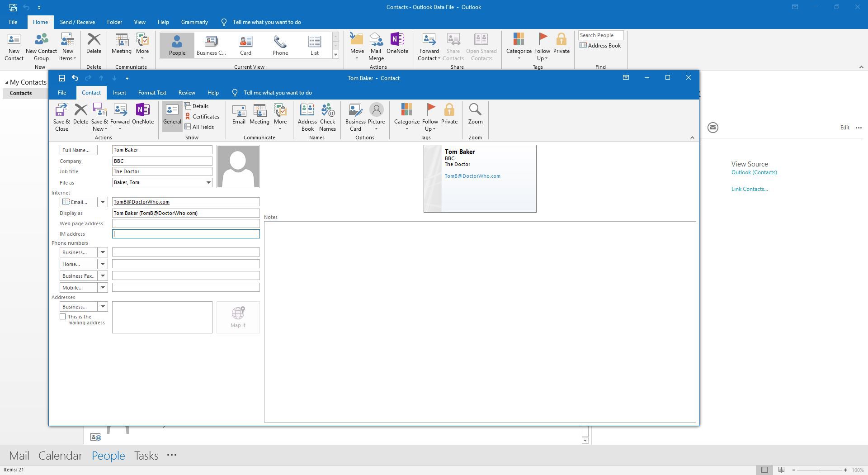Image resolution: width=868 pixels, height=475 pixels.
Task: Create a New Contact Group
Action: pos(41,47)
